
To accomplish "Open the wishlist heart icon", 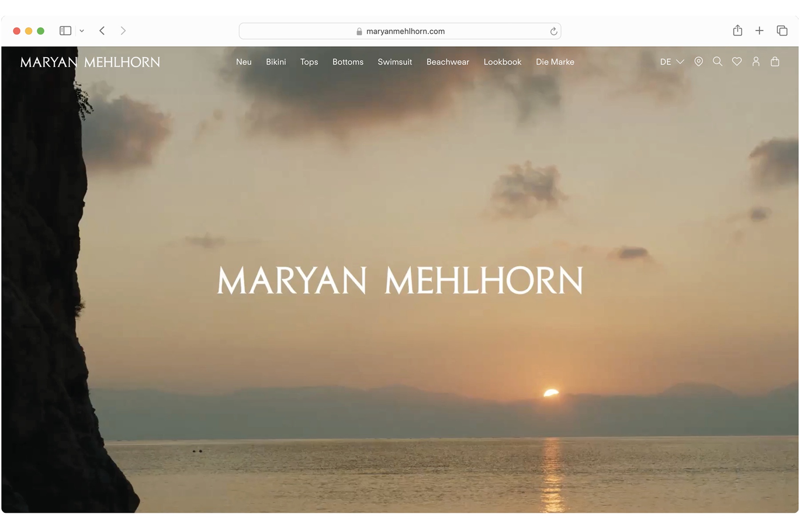I will pyautogui.click(x=737, y=62).
